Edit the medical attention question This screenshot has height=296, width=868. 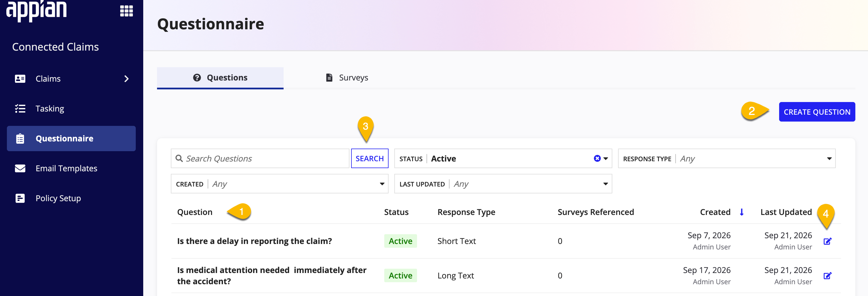pyautogui.click(x=827, y=276)
